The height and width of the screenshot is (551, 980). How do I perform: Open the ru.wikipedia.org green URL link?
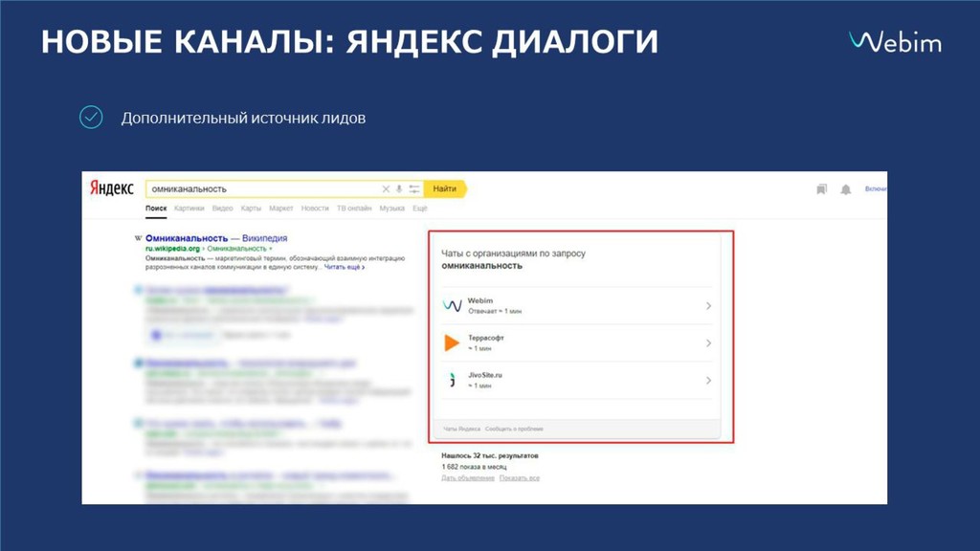172,249
